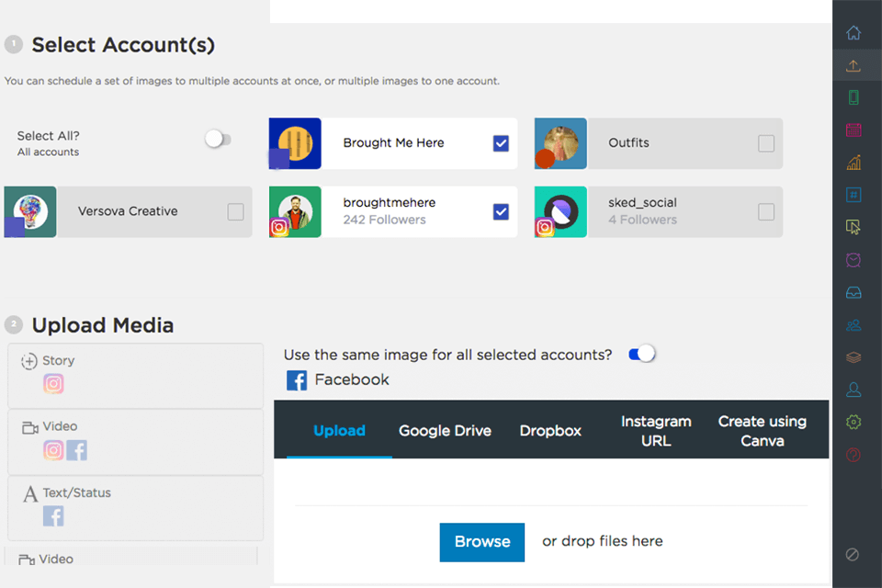Screen dimensions: 882x588
Task: Switch to the Google Drive tab
Action: [445, 431]
